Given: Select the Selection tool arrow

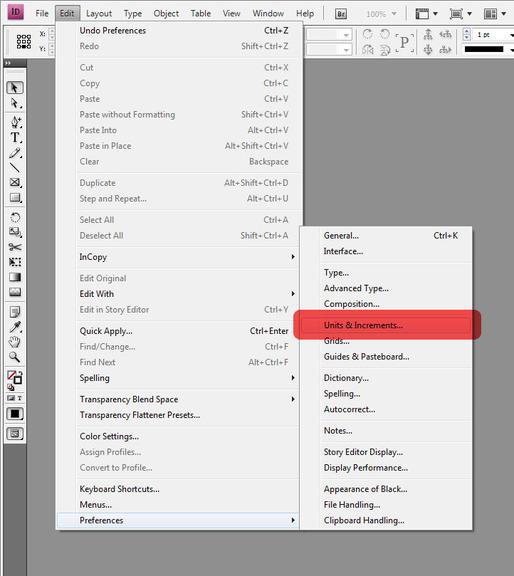Looking at the screenshot, I should pyautogui.click(x=15, y=88).
